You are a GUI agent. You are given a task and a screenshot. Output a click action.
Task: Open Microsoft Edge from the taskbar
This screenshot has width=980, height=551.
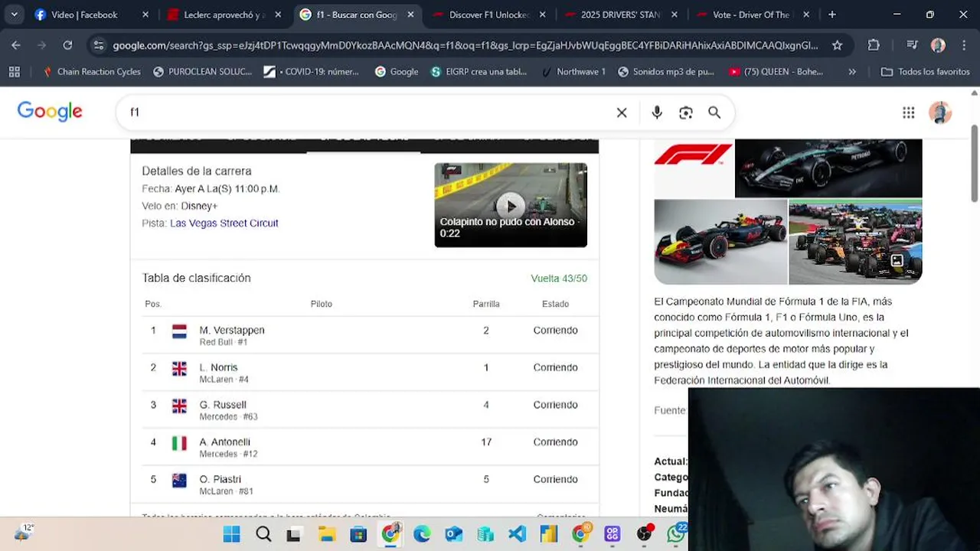coord(422,534)
